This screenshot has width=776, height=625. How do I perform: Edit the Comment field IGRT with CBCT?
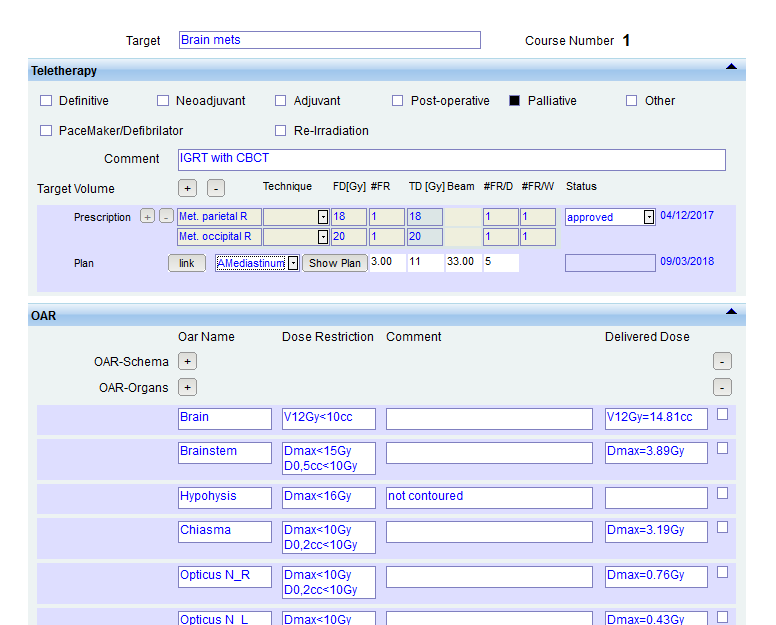452,160
